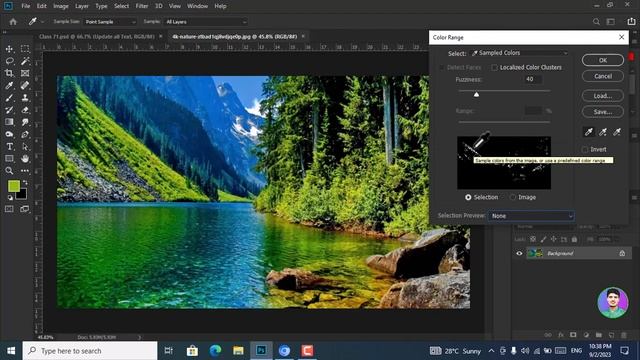Click the Windows Start button
The width and height of the screenshot is (640, 360).
click(11, 351)
